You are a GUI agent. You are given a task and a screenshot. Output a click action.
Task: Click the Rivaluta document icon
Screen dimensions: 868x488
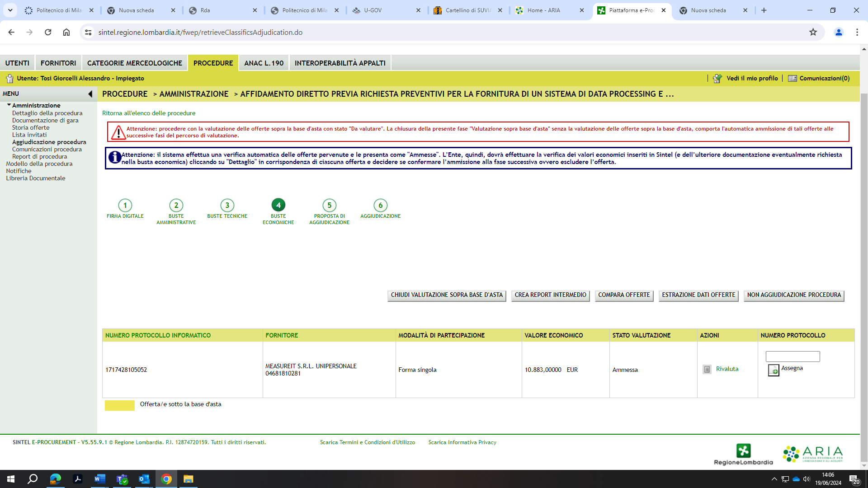707,369
